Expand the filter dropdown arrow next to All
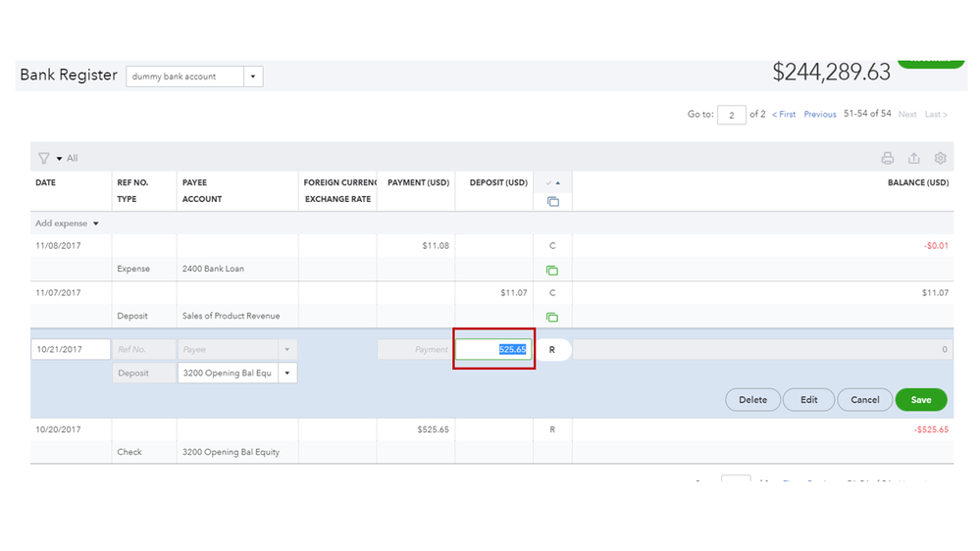Screen dimensions: 980x551 pos(60,159)
